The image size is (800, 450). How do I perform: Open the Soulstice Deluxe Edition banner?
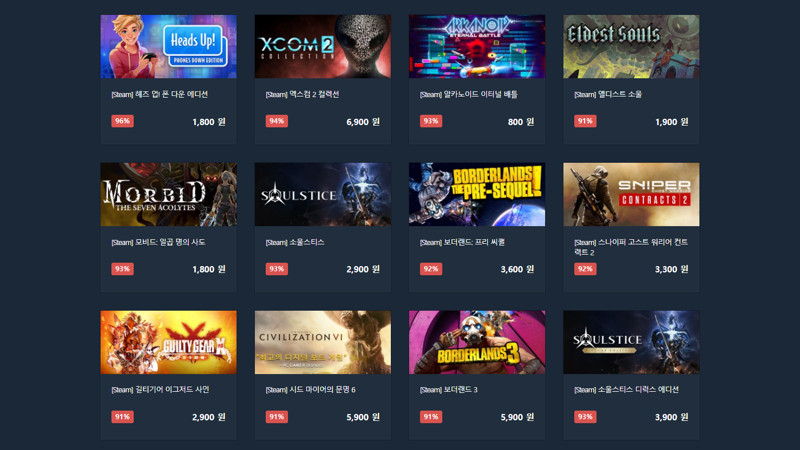(x=631, y=342)
